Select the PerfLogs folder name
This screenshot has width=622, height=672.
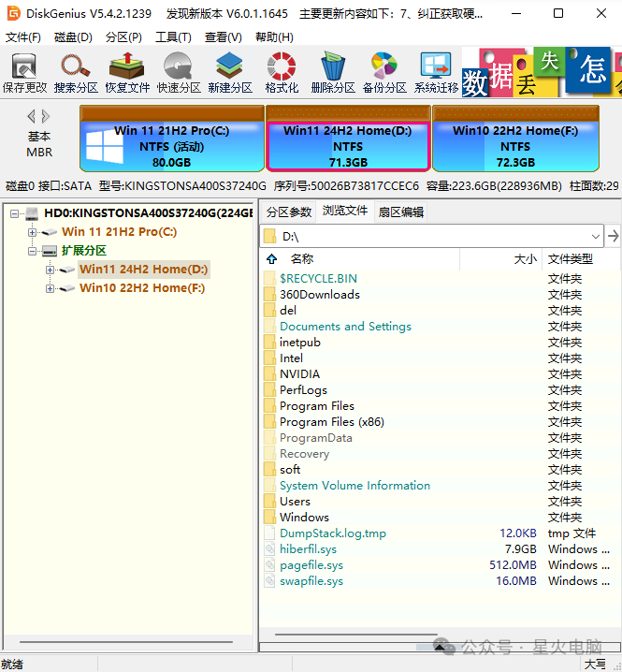click(x=303, y=390)
